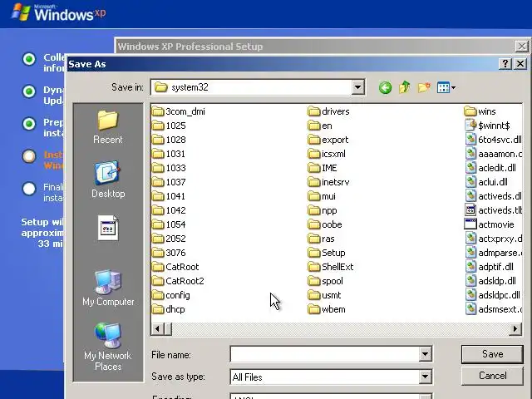Click the left scroll arrow of file list
Viewport: 532px width, 399px height.
157,329
